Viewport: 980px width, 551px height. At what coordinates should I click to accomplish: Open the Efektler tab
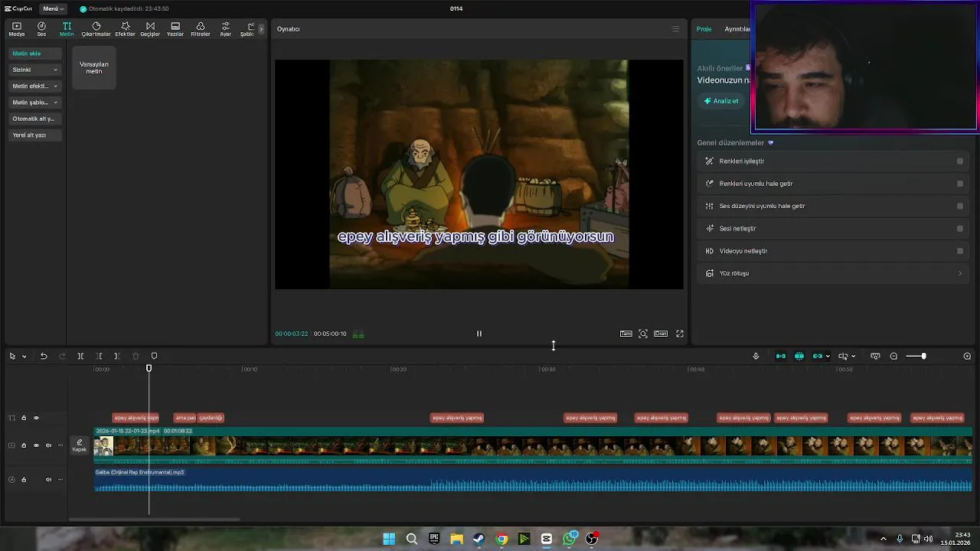click(x=125, y=29)
